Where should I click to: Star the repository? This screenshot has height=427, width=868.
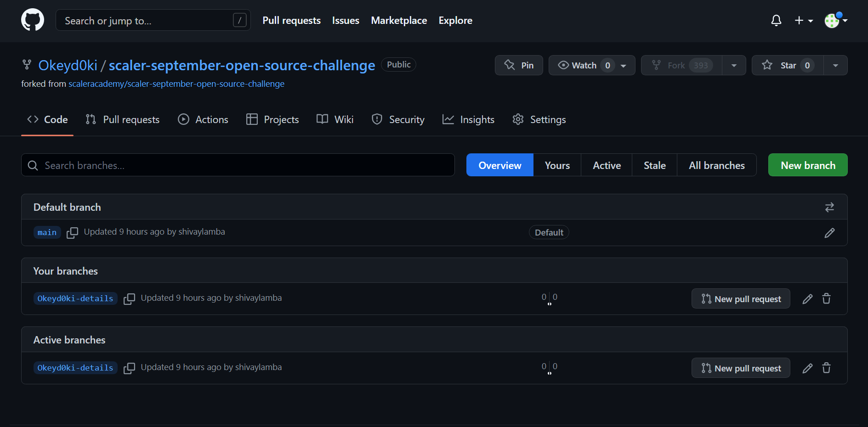pyautogui.click(x=787, y=65)
